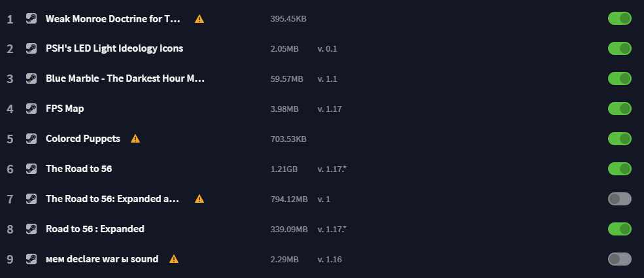
Task: Enable the Road to 56: Expanded a… mod (row 7)
Action: coord(619,199)
